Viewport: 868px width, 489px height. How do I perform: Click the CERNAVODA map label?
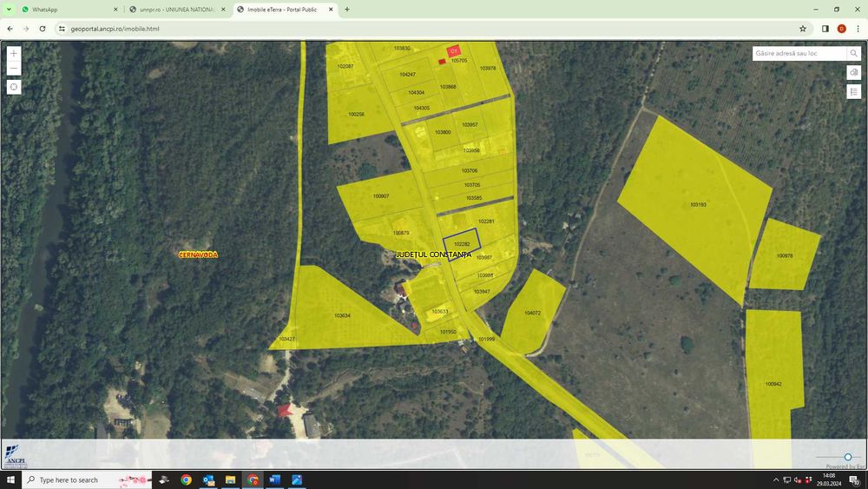pyautogui.click(x=198, y=254)
